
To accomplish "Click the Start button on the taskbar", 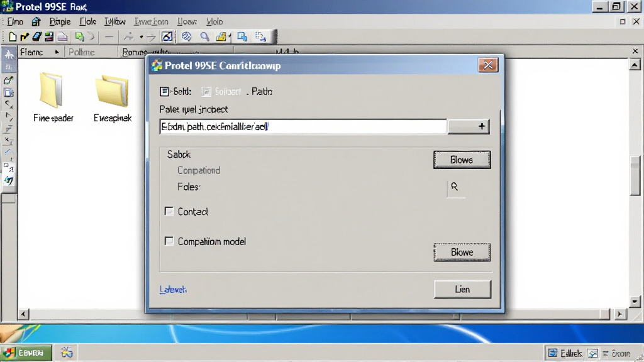I will [26, 353].
